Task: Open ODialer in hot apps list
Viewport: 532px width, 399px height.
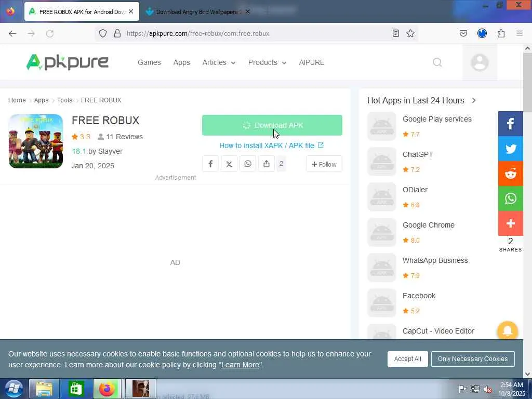Action: [x=415, y=190]
